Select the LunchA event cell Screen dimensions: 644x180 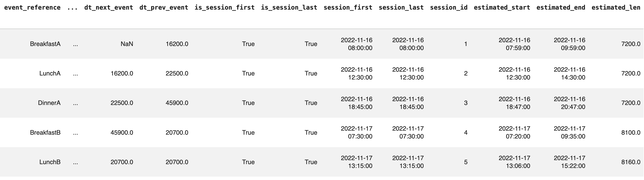tap(50, 73)
